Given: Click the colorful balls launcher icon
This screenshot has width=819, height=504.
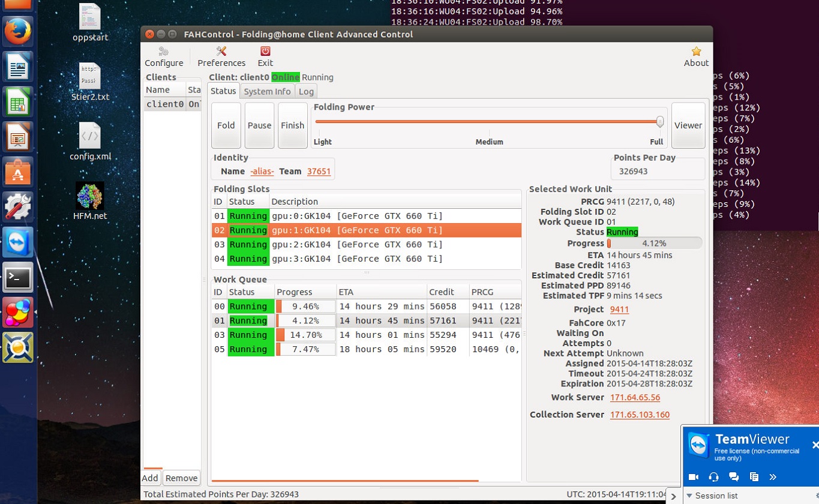Looking at the screenshot, I should click(18, 313).
